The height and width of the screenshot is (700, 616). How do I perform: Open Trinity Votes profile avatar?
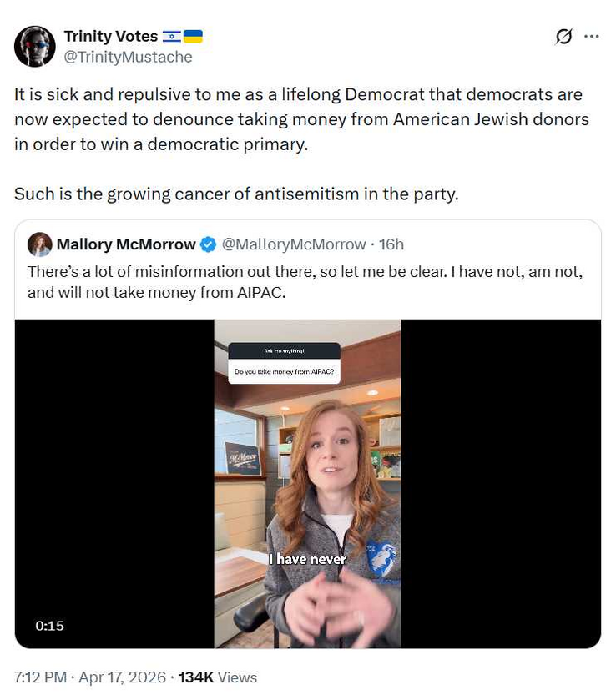35,46
